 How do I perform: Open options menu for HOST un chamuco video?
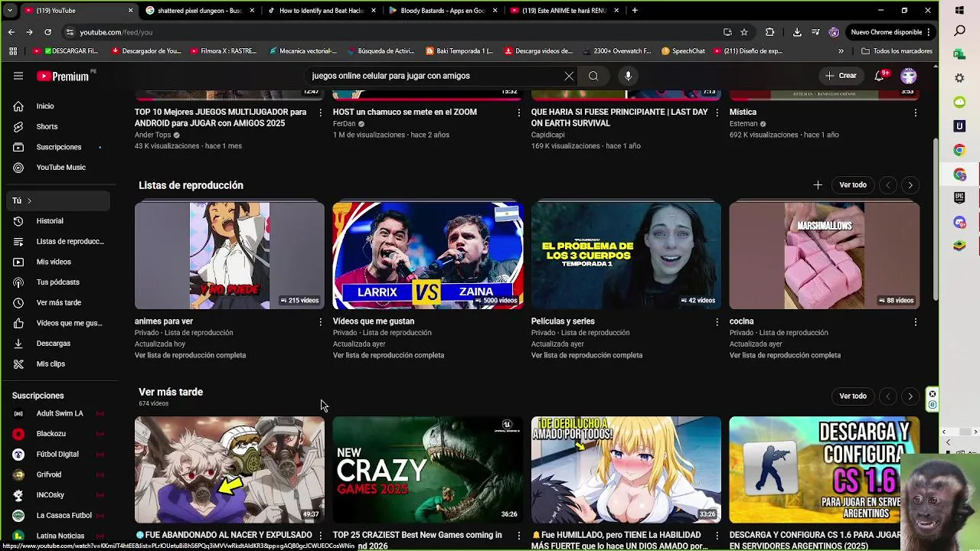point(519,112)
